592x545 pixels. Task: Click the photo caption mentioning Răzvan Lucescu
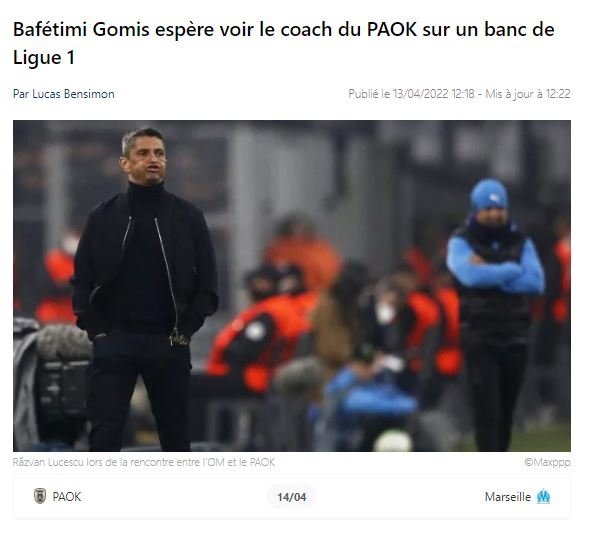tap(144, 462)
